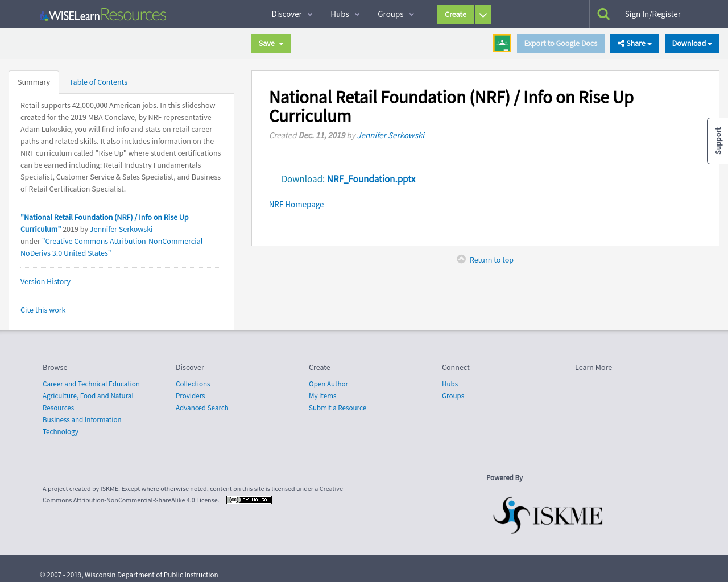Share to Google Classroom via its icon
The height and width of the screenshot is (582, 728).
point(502,42)
